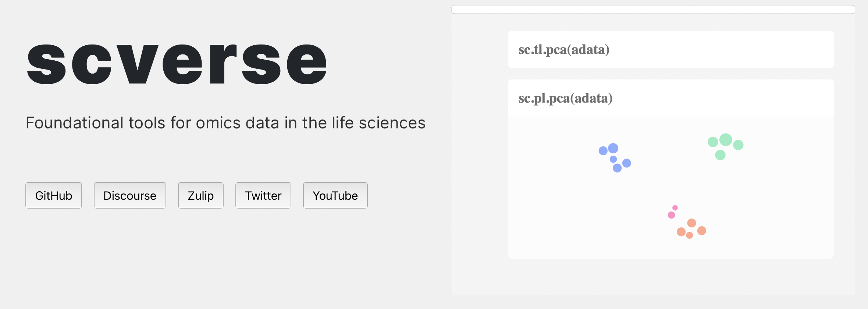Click the sc.tl.pca(adata) code card
The height and width of the screenshot is (309, 868).
click(671, 50)
